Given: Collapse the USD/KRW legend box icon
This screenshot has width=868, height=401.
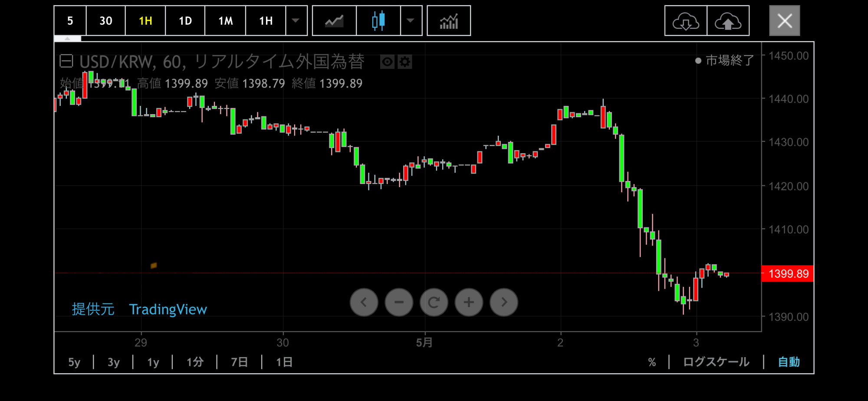Looking at the screenshot, I should tap(66, 61).
